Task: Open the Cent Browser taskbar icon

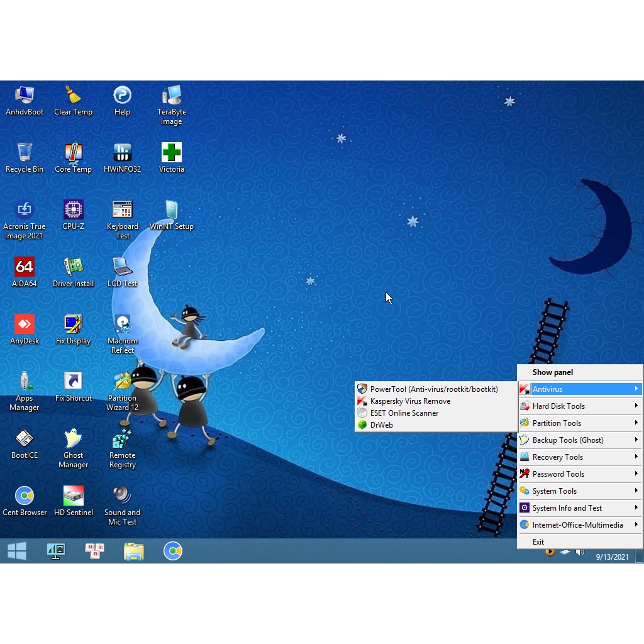Action: click(173, 550)
